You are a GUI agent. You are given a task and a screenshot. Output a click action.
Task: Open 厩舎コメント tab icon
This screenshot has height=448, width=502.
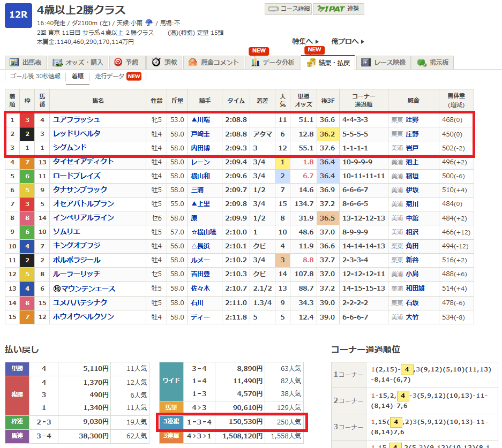tap(193, 63)
